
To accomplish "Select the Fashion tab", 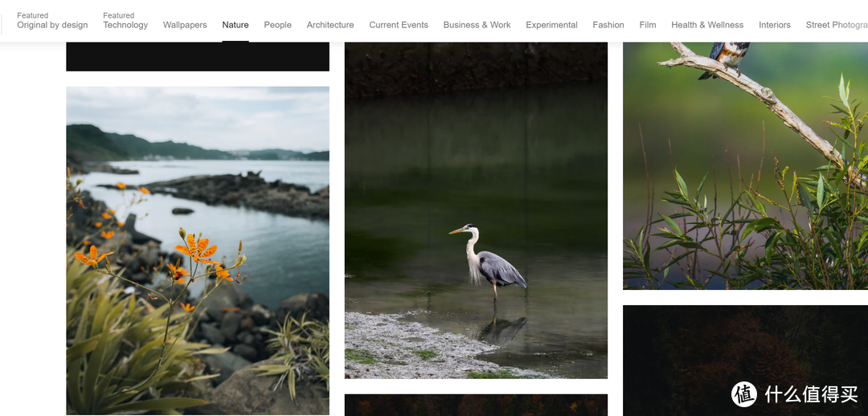I will pyautogui.click(x=608, y=25).
